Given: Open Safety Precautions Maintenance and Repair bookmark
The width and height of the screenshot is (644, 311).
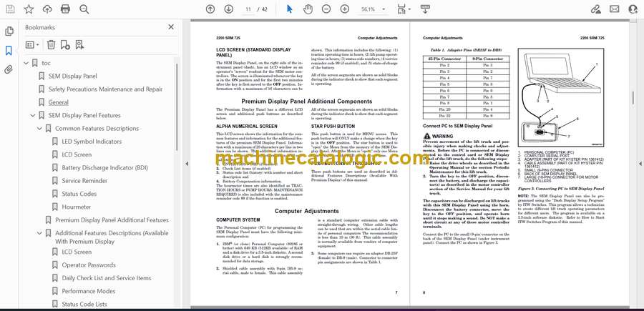Looking at the screenshot, I should pyautogui.click(x=106, y=89).
